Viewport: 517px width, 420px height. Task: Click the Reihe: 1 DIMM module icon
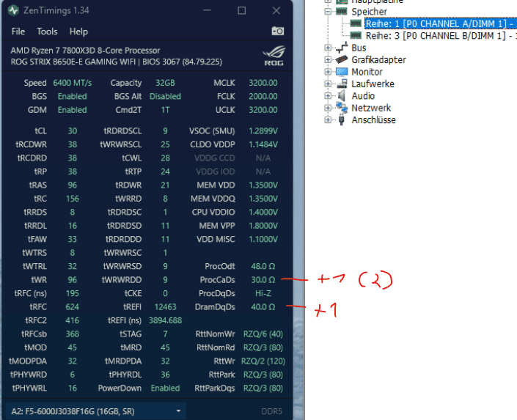pos(356,23)
